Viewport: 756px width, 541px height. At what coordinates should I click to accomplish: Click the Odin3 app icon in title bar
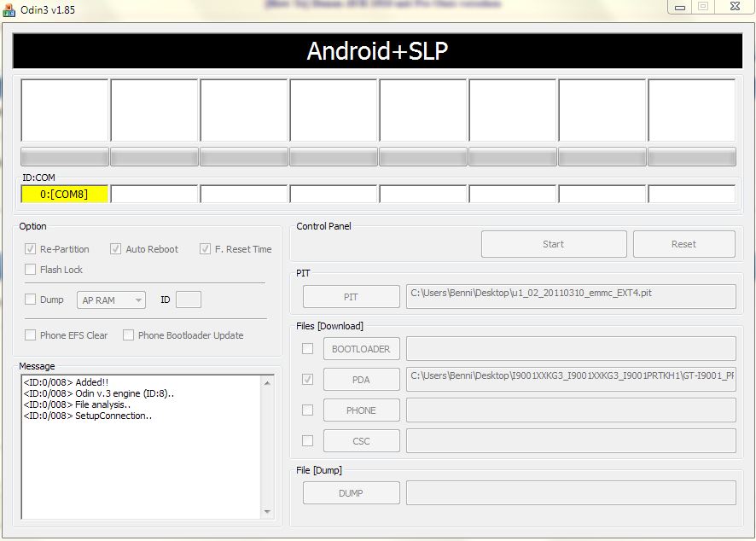tap(9, 9)
